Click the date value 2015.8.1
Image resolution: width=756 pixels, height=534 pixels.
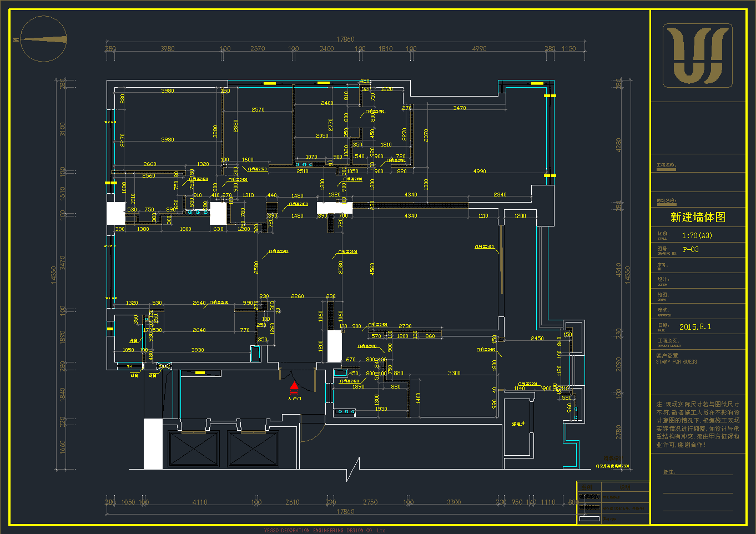(695, 327)
